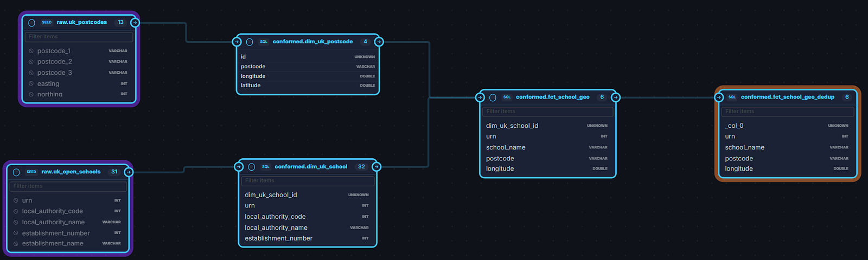Toggle the select circle on conformed.dim_uk_school

[x=252, y=167]
